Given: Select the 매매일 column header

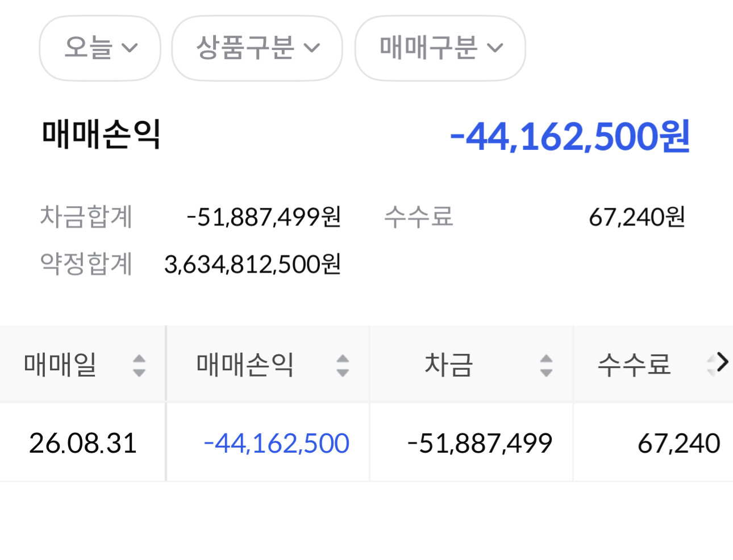Looking at the screenshot, I should coord(82,364).
